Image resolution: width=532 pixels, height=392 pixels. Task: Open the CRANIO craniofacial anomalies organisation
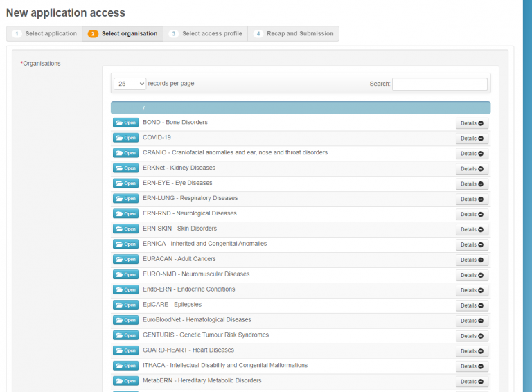125,153
